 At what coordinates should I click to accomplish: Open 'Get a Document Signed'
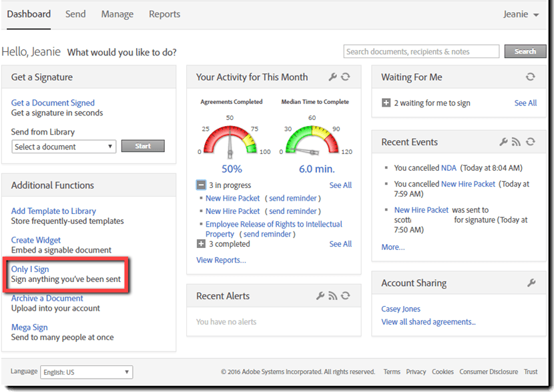[x=53, y=103]
